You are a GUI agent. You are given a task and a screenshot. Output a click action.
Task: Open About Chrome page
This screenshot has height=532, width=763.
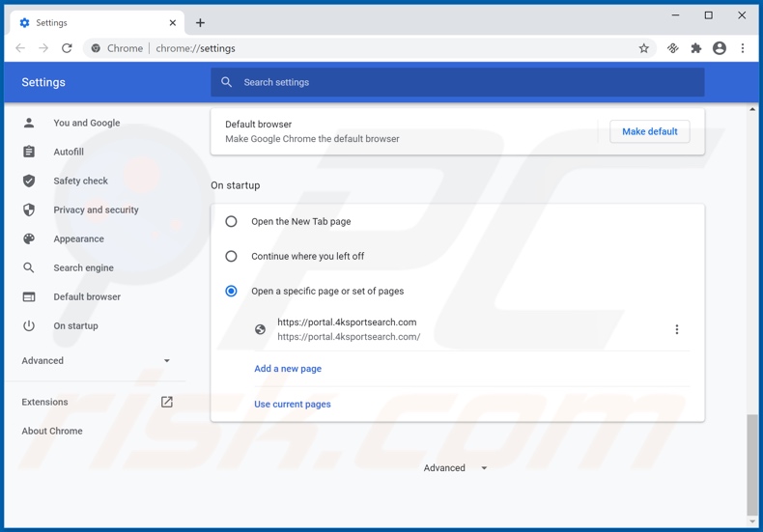pyautogui.click(x=52, y=431)
